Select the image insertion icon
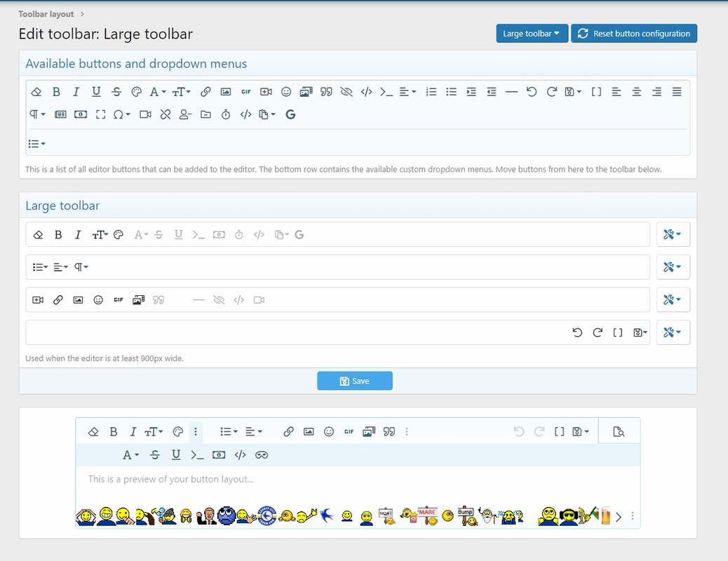 pos(226,91)
